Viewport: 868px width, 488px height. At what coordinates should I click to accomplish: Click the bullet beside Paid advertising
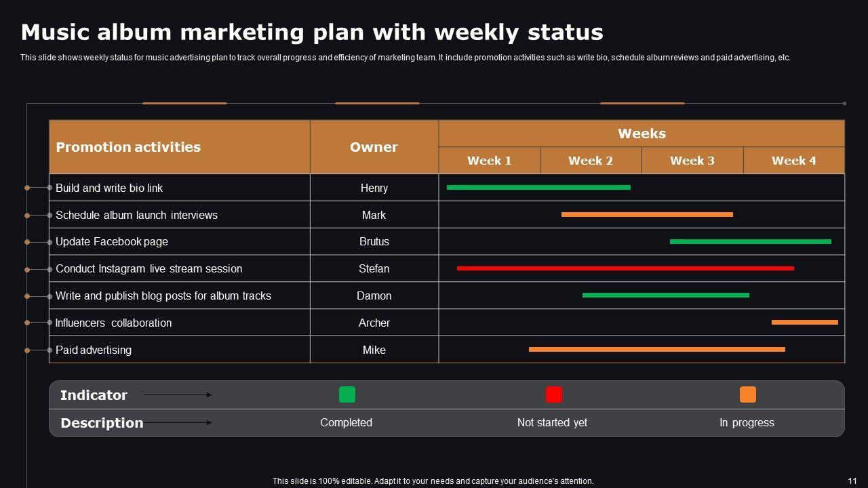[x=50, y=350]
